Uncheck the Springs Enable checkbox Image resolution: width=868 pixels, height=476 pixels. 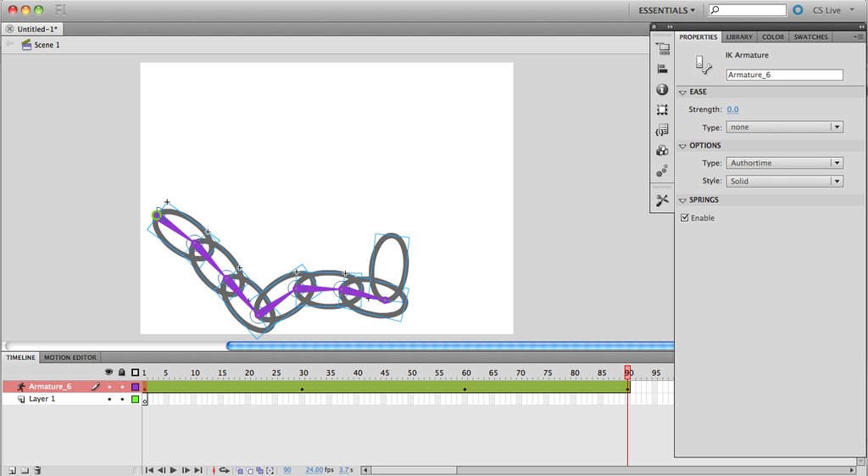[684, 218]
